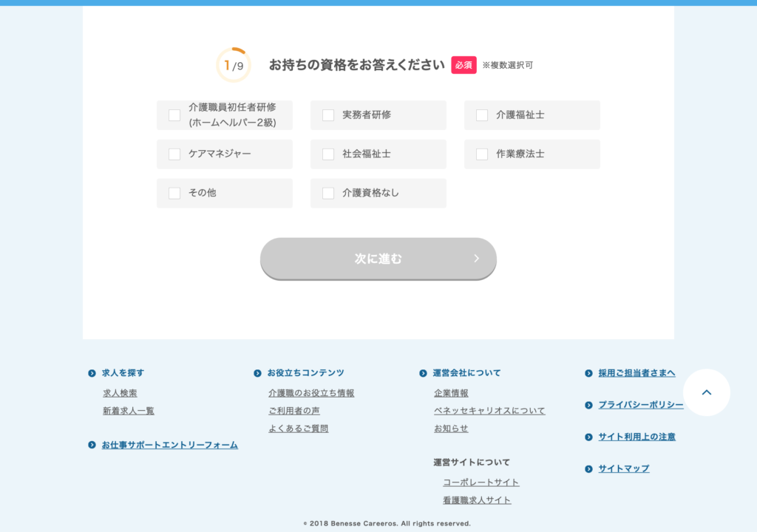757x532 pixels.
Task: Open the 求人検索 footer link
Action: pyautogui.click(x=120, y=393)
